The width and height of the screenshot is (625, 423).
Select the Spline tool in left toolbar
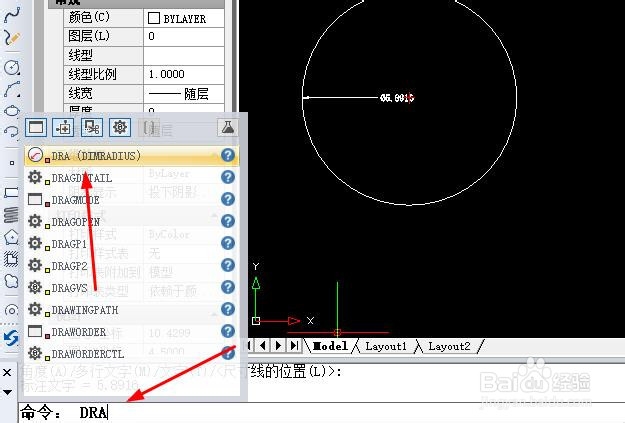click(12, 15)
